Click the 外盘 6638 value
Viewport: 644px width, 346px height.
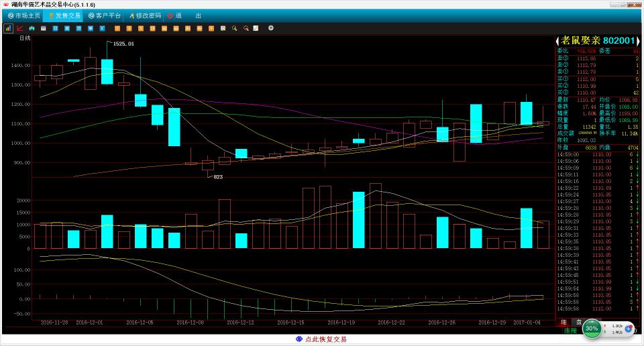(590, 148)
